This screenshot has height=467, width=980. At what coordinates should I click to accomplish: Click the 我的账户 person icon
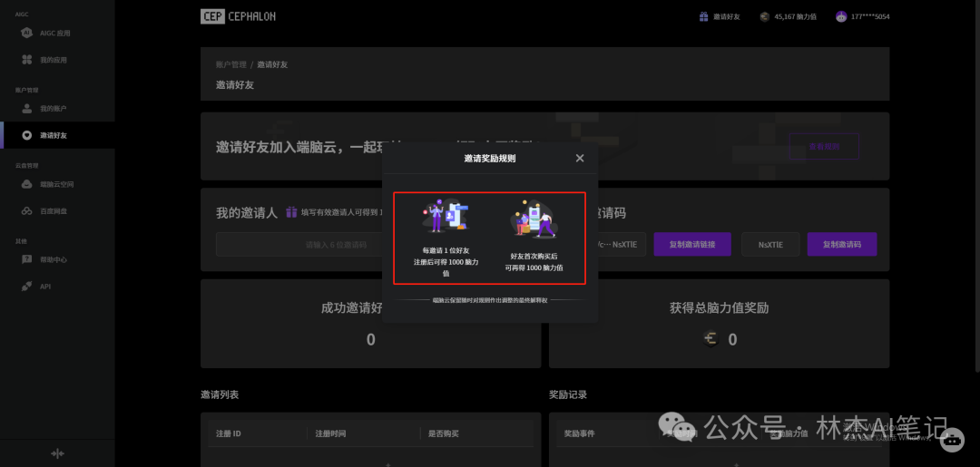[x=27, y=109]
